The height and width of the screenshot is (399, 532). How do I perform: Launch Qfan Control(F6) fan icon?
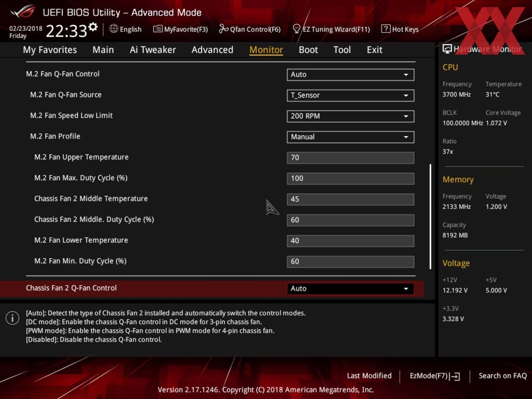223,29
